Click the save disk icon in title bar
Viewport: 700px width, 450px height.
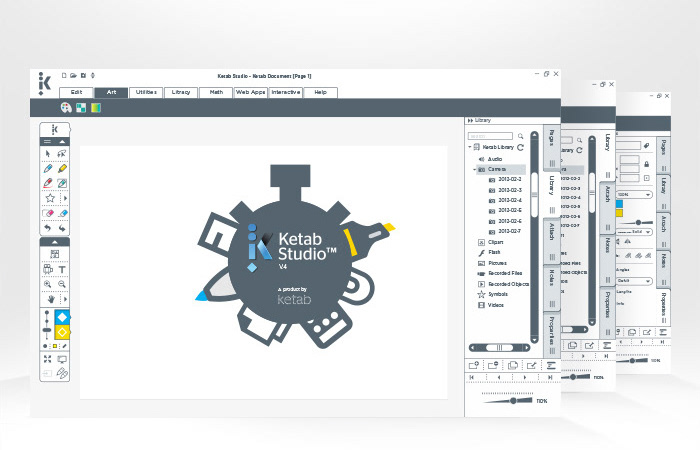pyautogui.click(x=83, y=75)
